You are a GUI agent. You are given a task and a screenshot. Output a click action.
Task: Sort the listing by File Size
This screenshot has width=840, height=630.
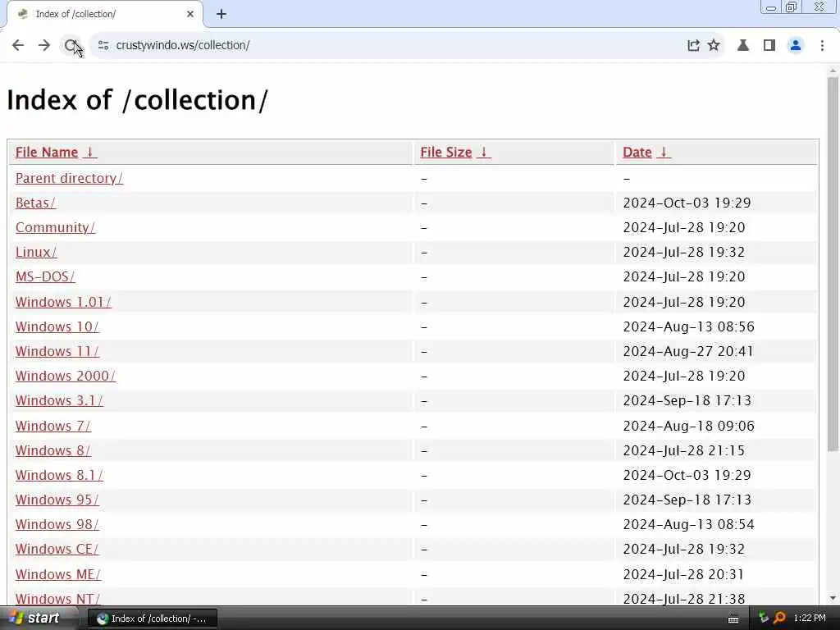click(x=445, y=152)
